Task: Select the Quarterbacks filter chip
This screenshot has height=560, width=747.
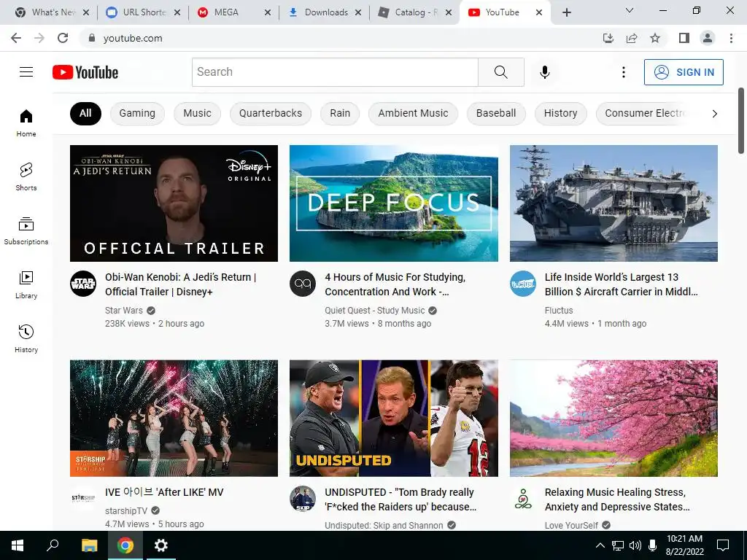Action: pyautogui.click(x=271, y=113)
